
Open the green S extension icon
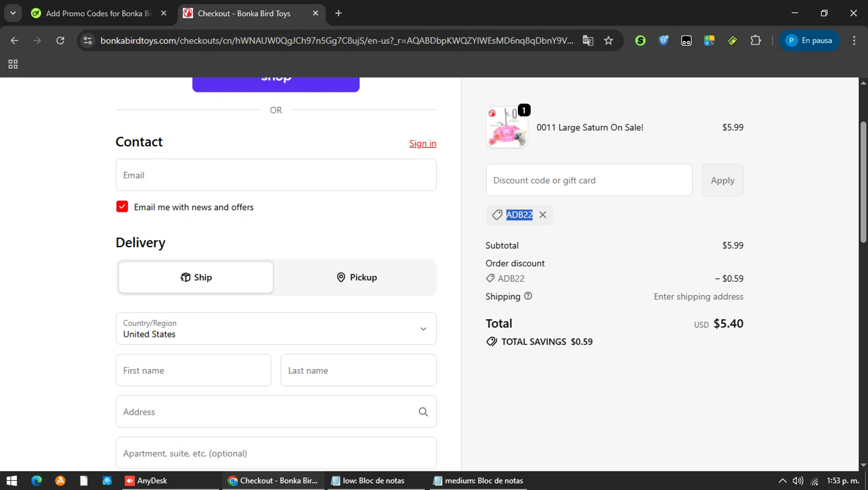point(640,40)
